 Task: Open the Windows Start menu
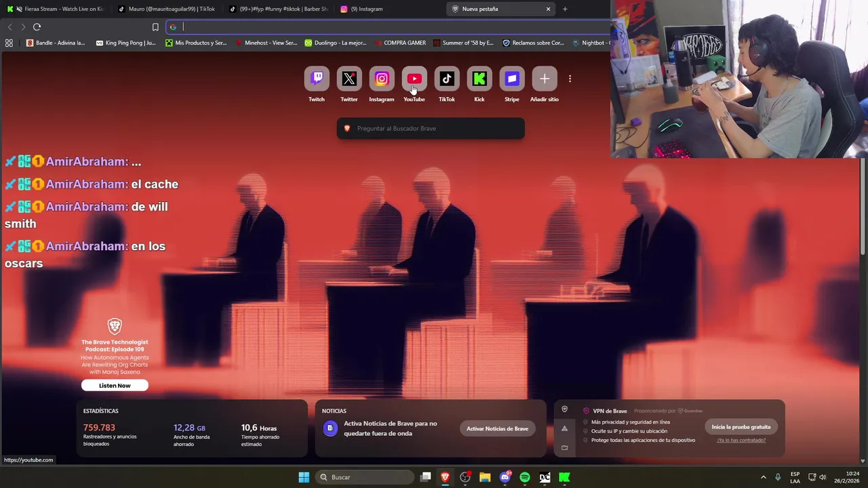304,477
